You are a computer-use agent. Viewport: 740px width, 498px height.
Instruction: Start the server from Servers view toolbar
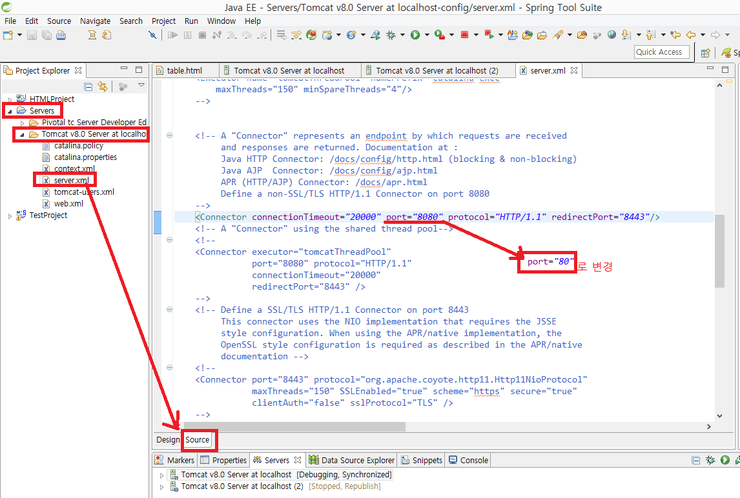(724, 460)
